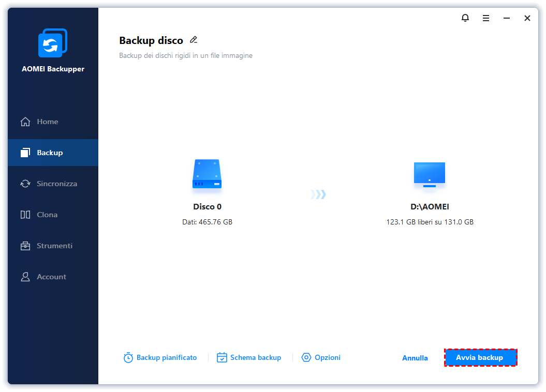
Task: Open Opzioni backup options
Action: click(321, 357)
